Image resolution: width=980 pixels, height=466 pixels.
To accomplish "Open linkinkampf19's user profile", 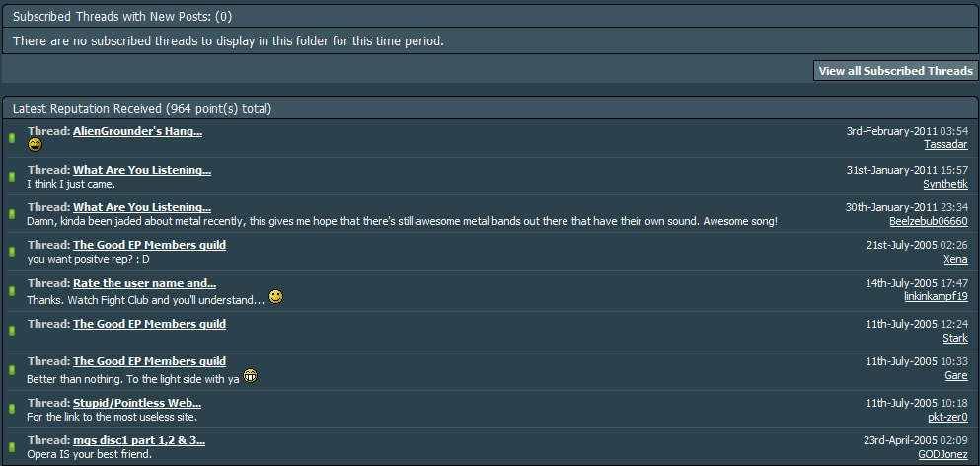I will (936, 296).
